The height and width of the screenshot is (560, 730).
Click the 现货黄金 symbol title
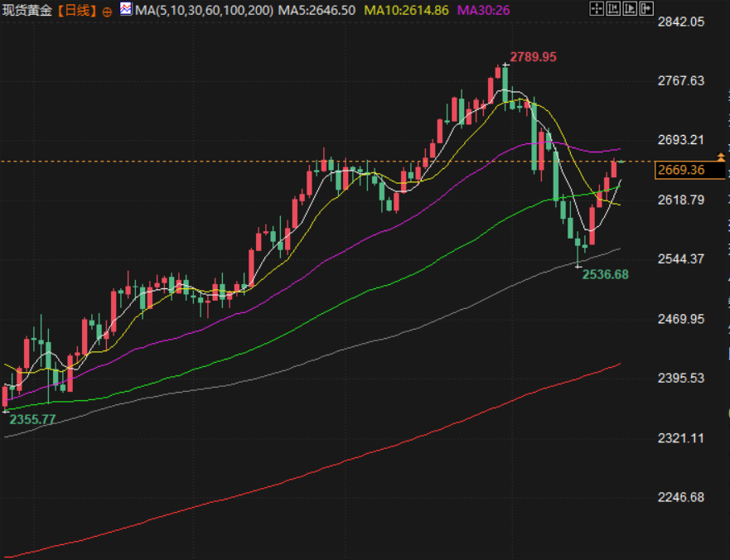(27, 11)
